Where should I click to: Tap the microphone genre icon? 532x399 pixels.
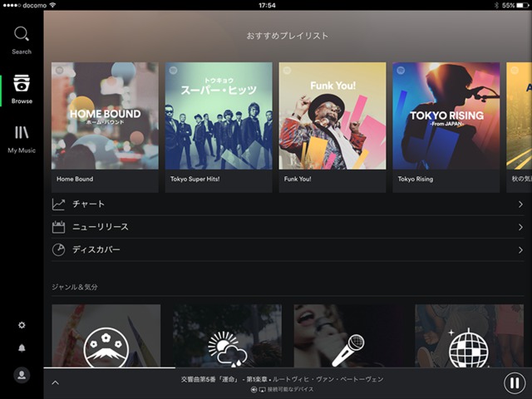point(347,350)
